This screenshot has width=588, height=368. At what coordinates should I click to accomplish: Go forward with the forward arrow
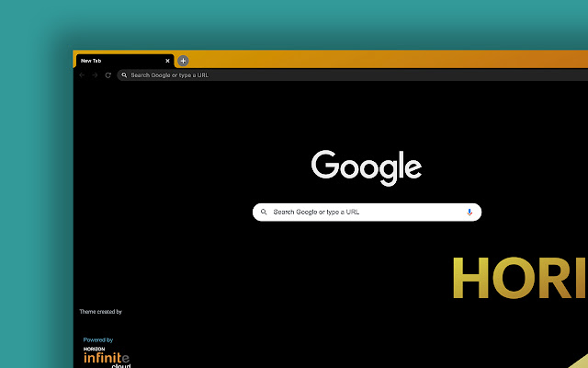[x=95, y=75]
